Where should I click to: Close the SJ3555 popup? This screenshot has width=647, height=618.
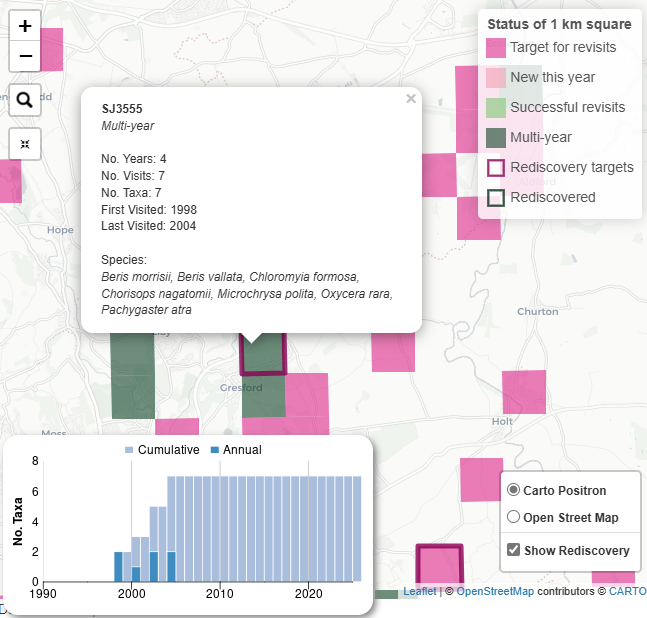[411, 99]
